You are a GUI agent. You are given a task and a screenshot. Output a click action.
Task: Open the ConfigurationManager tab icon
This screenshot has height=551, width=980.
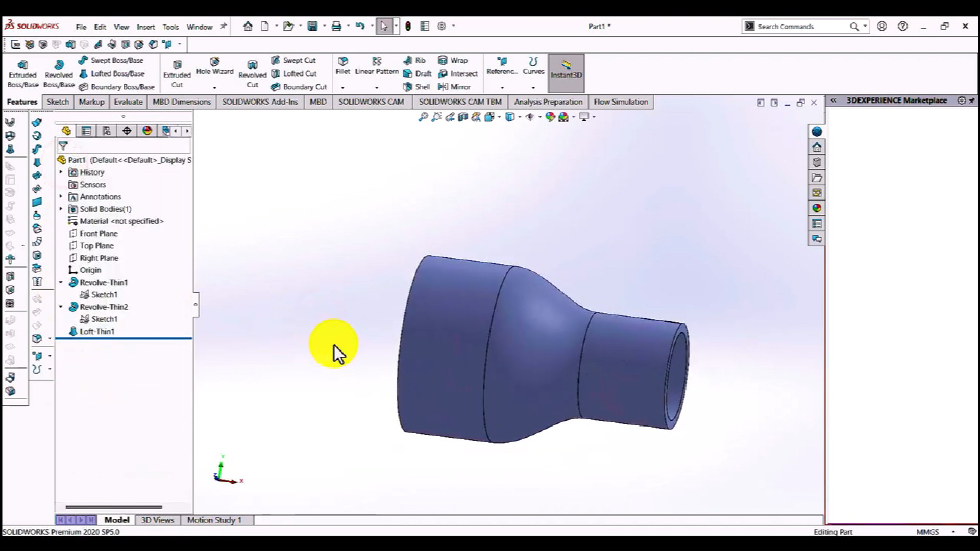point(107,131)
